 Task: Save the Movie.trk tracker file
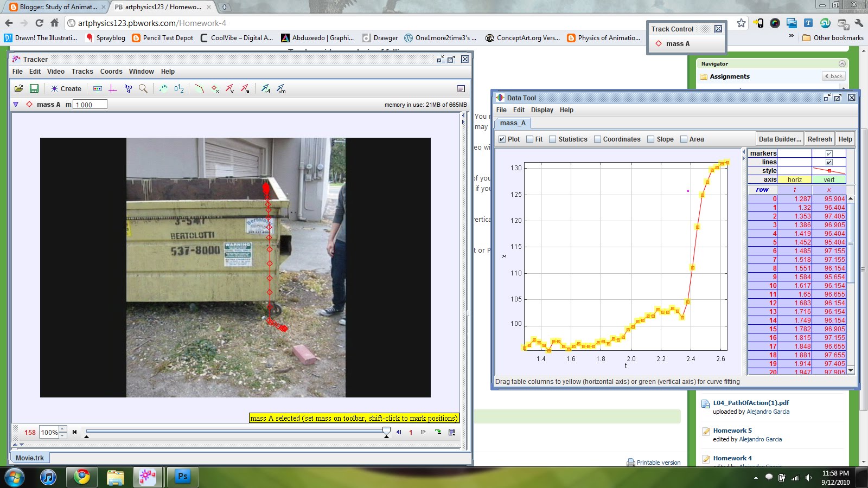click(34, 88)
